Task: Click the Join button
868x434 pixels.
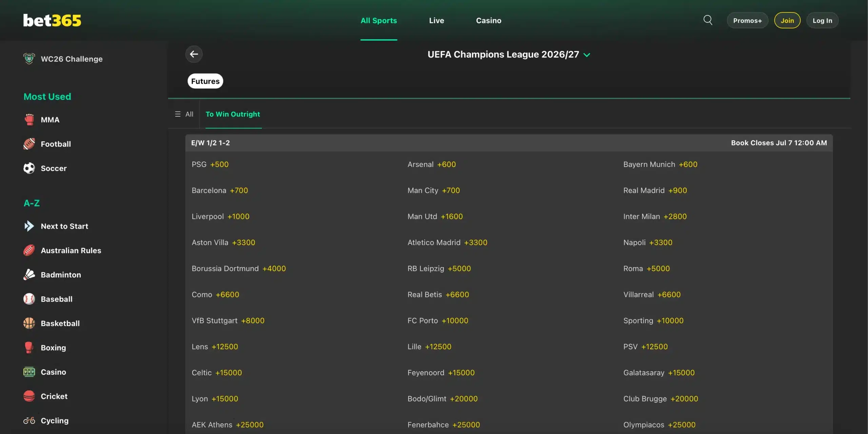Action: (x=787, y=20)
